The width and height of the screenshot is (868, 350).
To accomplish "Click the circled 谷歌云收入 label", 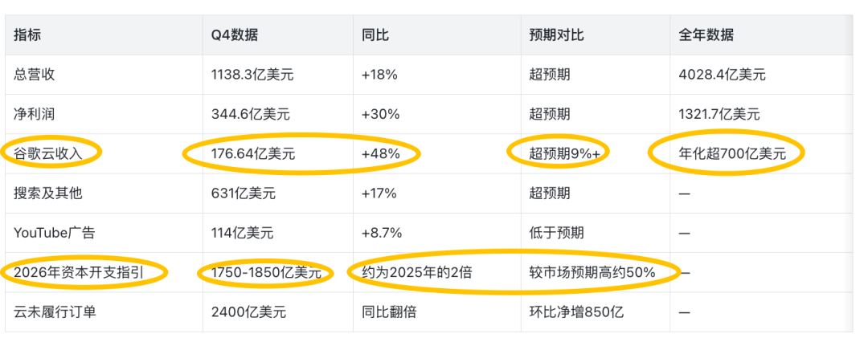I will (48, 153).
